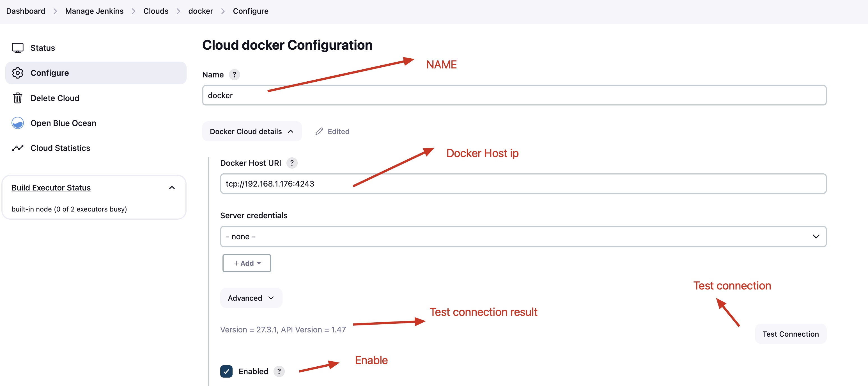Screen dimensions: 868x386
Task: Click the Name input field
Action: tap(514, 95)
